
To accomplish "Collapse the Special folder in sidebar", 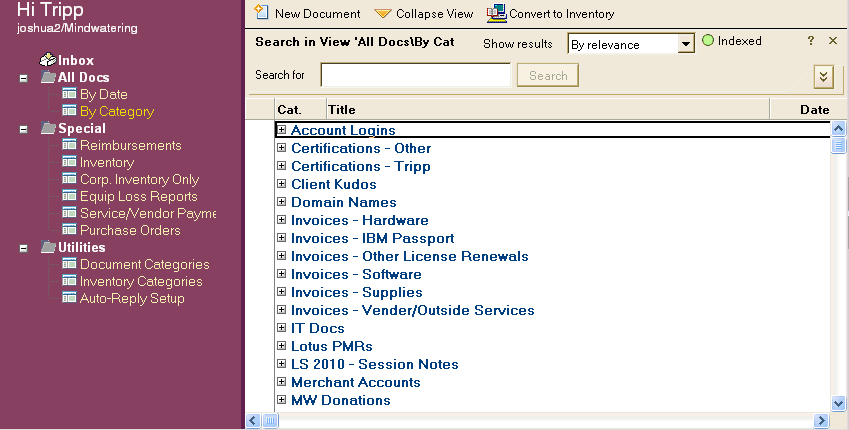I will [x=23, y=128].
